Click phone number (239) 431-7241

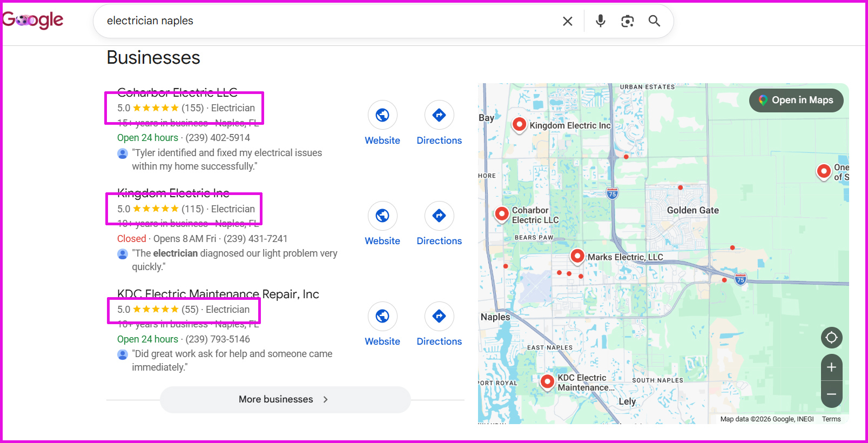[x=255, y=239]
